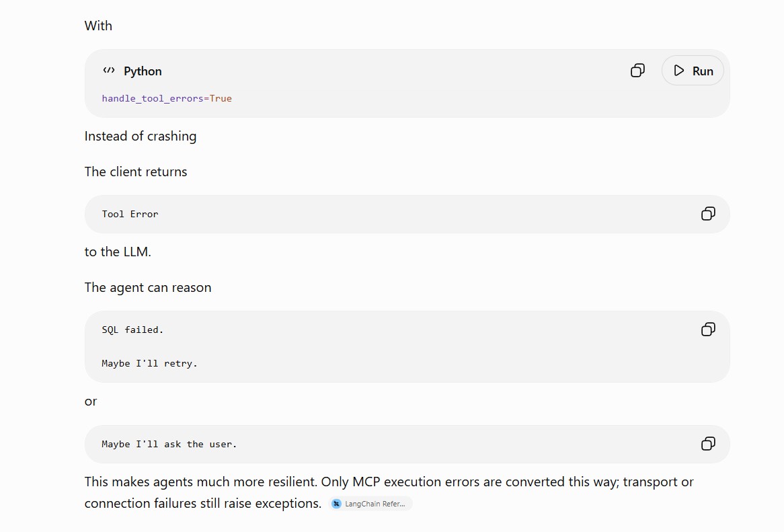Click the Run button on Python block

pyautogui.click(x=693, y=71)
